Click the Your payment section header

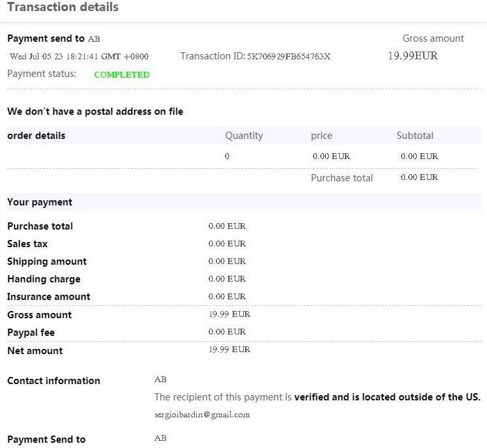[40, 202]
